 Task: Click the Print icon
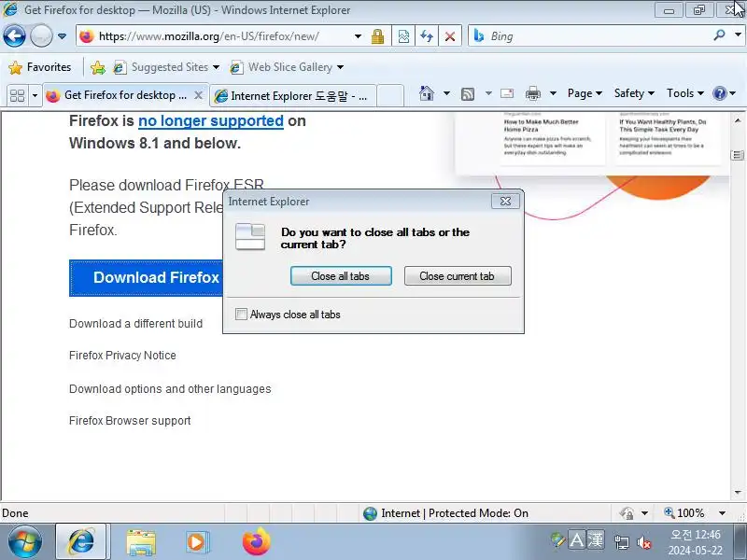(x=533, y=93)
